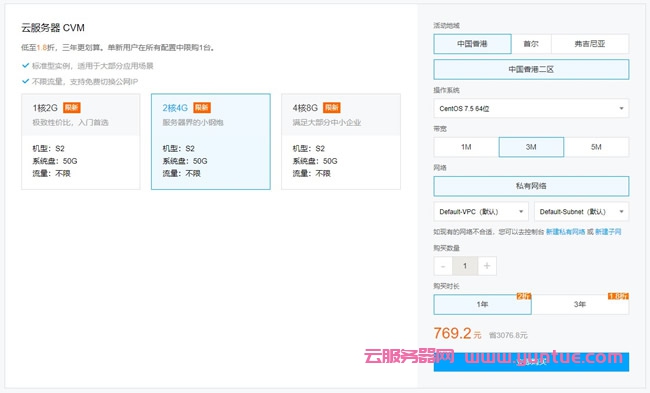Click 服务器界的小钢炮 description

coord(193,122)
